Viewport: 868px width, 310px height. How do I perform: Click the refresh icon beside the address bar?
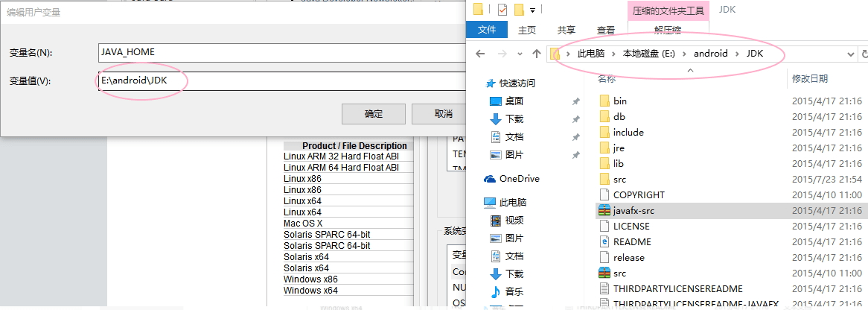pos(864,54)
